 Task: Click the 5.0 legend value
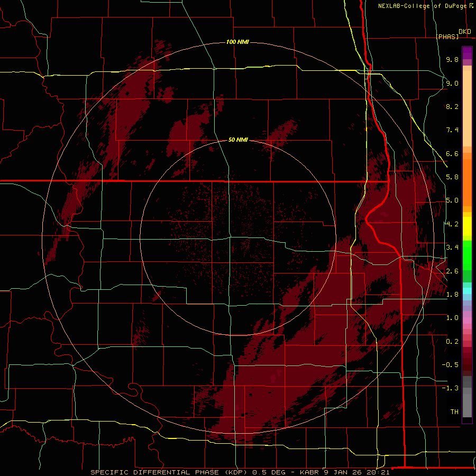point(452,200)
